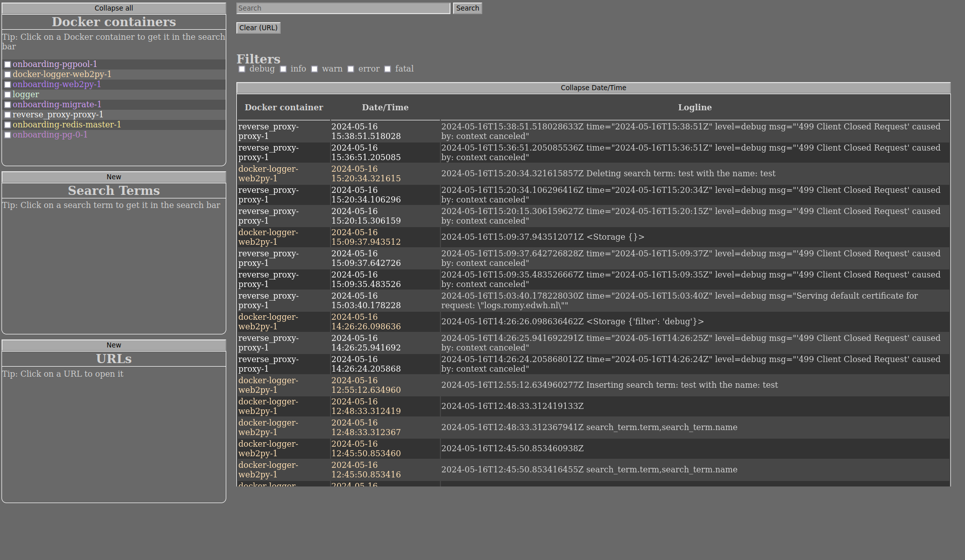
Task: Tick the onboarding-web2py-1 container checkbox
Action: tap(8, 85)
